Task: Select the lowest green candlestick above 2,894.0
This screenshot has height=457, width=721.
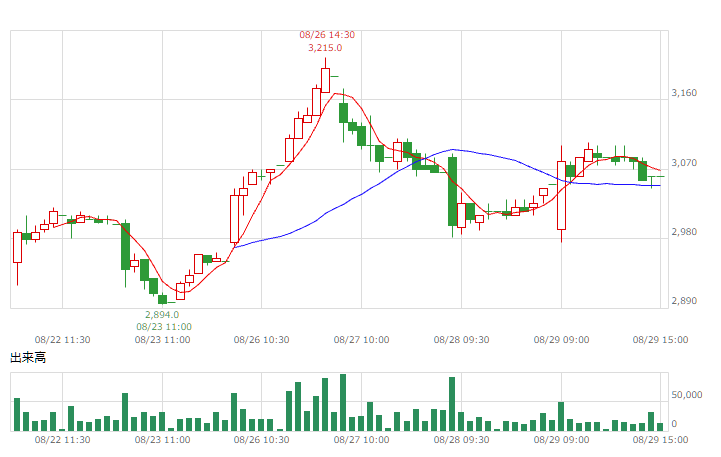Action: point(162,299)
